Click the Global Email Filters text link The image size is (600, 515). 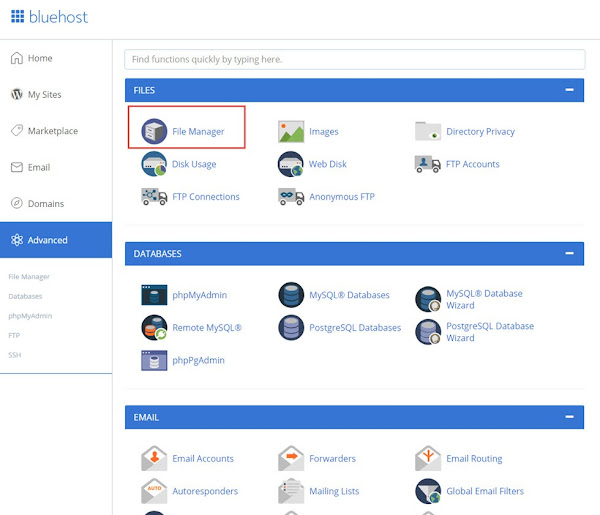(x=485, y=491)
